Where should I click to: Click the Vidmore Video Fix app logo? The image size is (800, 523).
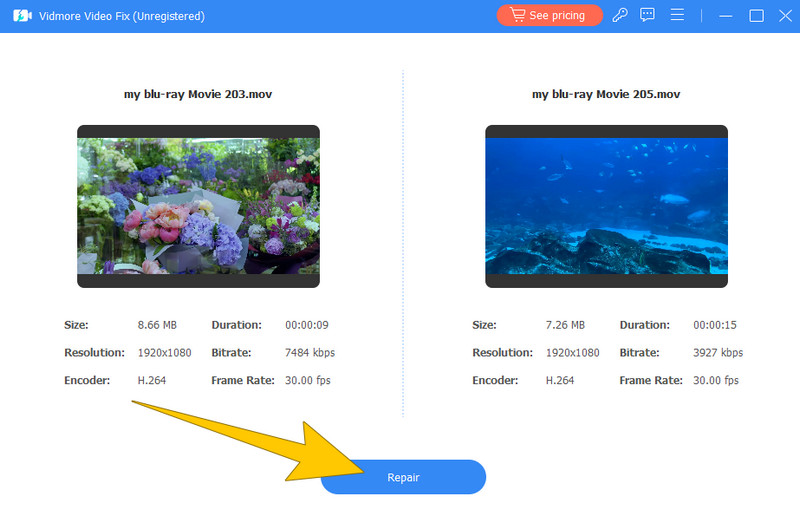pos(22,16)
